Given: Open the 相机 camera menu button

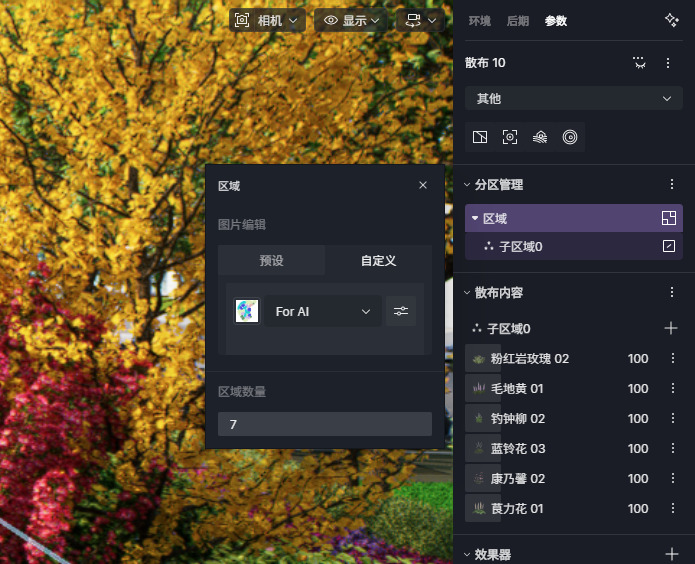Looking at the screenshot, I should click(x=267, y=20).
